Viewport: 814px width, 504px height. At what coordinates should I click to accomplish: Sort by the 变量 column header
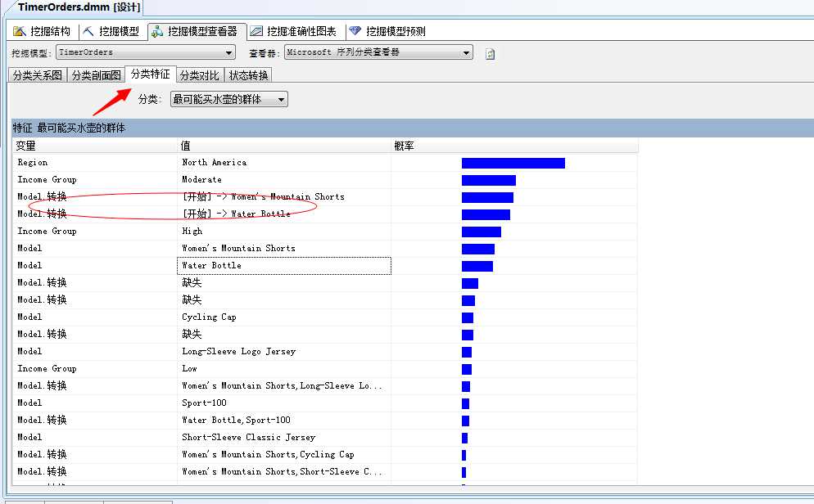click(x=95, y=146)
